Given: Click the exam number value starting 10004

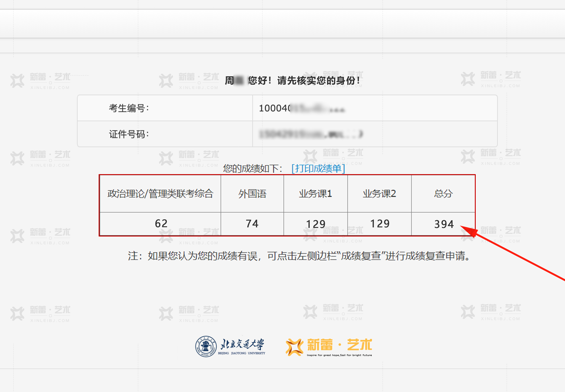Looking at the screenshot, I should tap(302, 108).
